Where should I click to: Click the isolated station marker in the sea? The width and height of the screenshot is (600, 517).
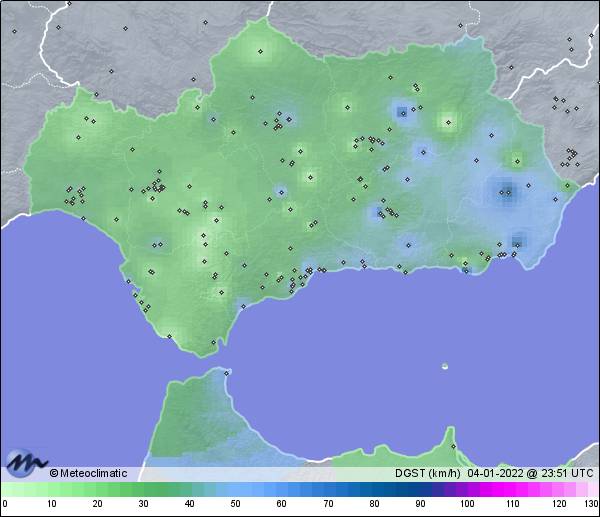click(x=445, y=366)
